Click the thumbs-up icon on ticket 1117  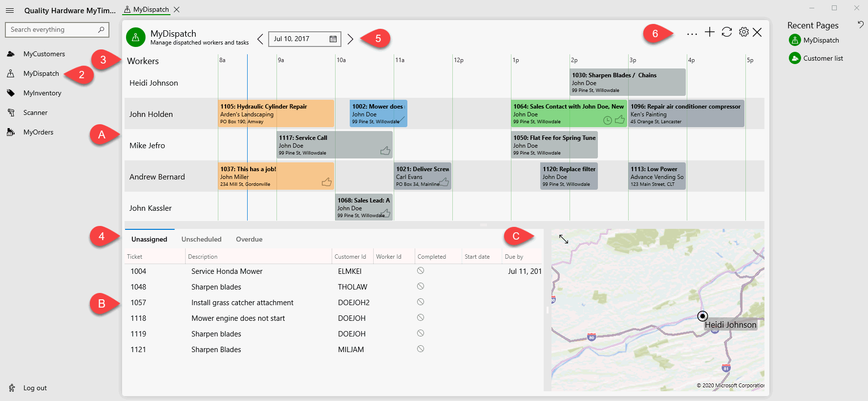pyautogui.click(x=385, y=151)
